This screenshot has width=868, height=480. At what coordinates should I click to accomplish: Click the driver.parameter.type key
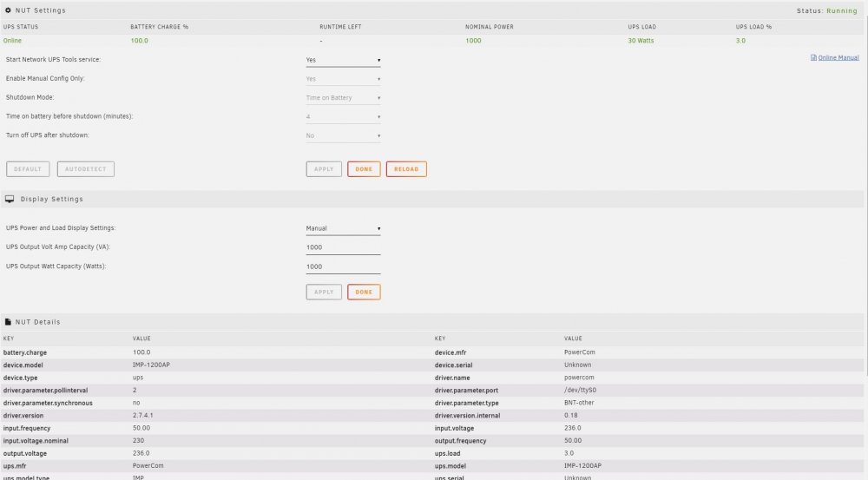pyautogui.click(x=467, y=403)
